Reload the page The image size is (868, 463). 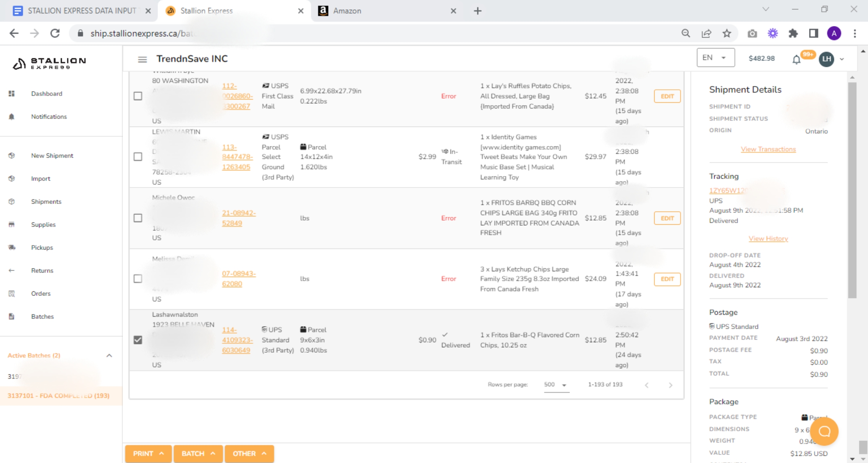[55, 33]
